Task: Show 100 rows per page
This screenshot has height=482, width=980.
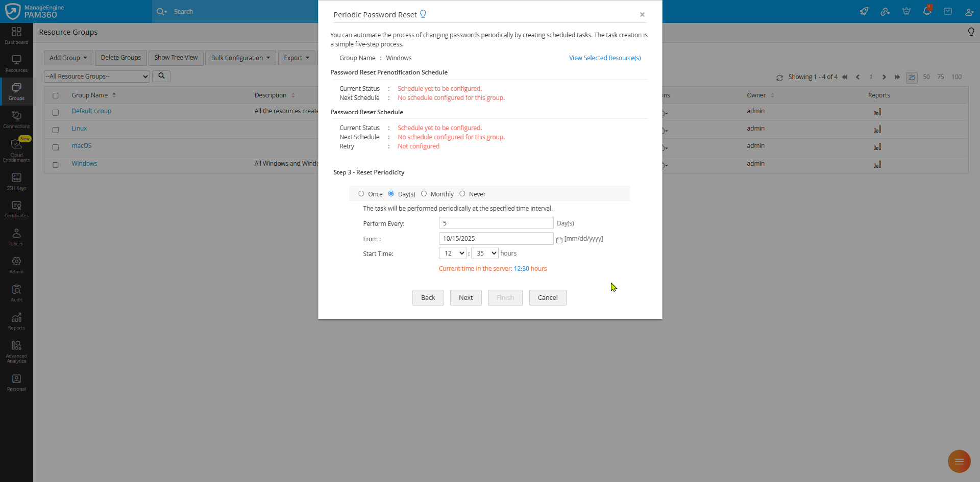Action: point(957,77)
